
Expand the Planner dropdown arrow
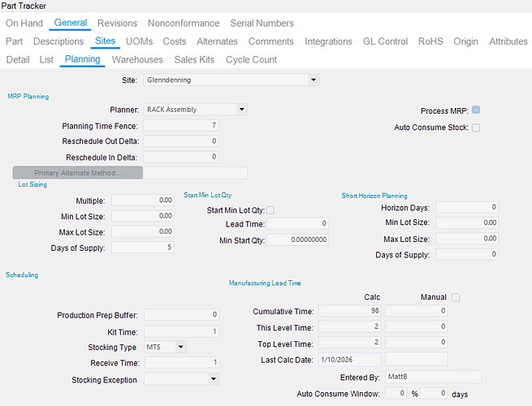[x=241, y=110]
